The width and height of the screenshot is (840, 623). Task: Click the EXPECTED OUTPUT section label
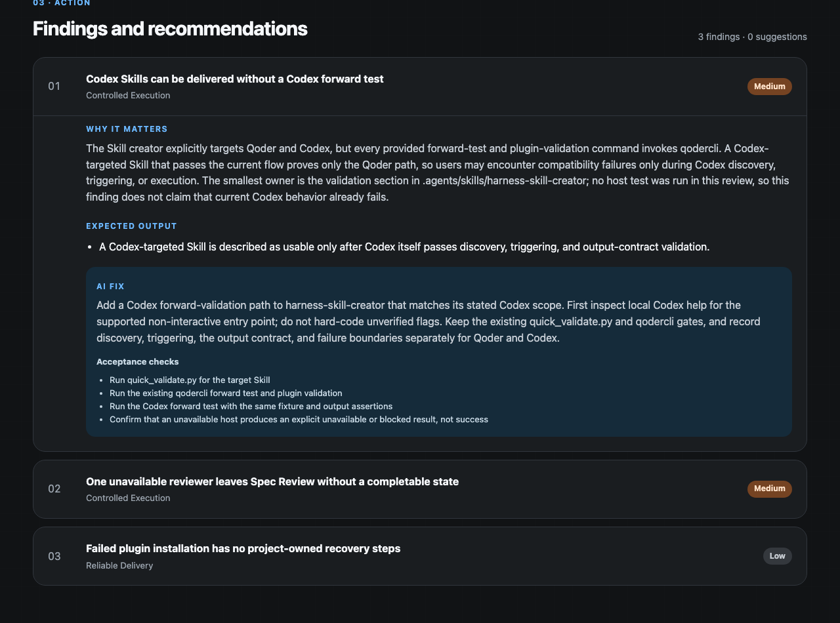point(131,226)
